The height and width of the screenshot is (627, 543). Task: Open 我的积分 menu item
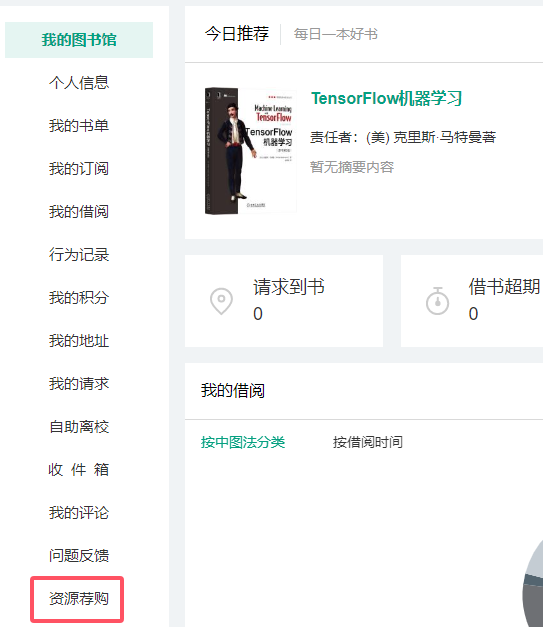tap(79, 298)
